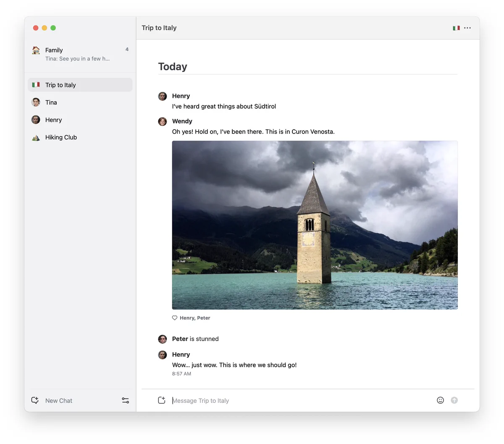Viewport: 504px width, 444px height.
Task: Click Wendy's name above her message
Action: pyautogui.click(x=182, y=121)
